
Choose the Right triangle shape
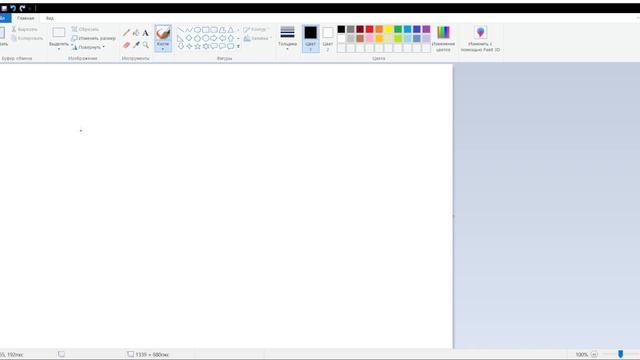pyautogui.click(x=180, y=38)
